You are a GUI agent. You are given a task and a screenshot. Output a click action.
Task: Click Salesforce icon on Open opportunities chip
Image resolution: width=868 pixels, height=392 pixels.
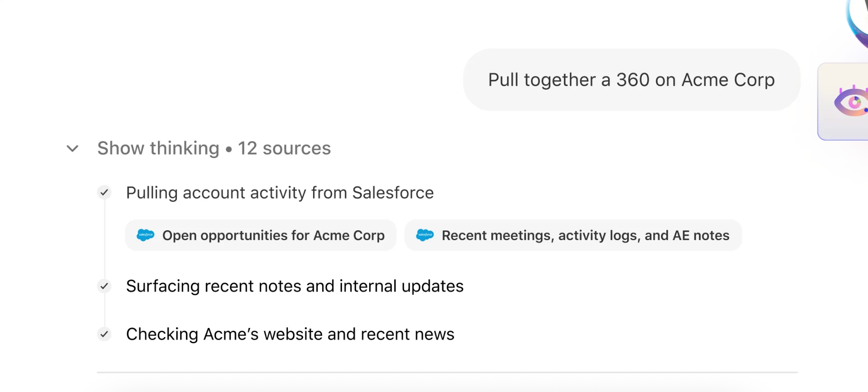click(x=146, y=235)
